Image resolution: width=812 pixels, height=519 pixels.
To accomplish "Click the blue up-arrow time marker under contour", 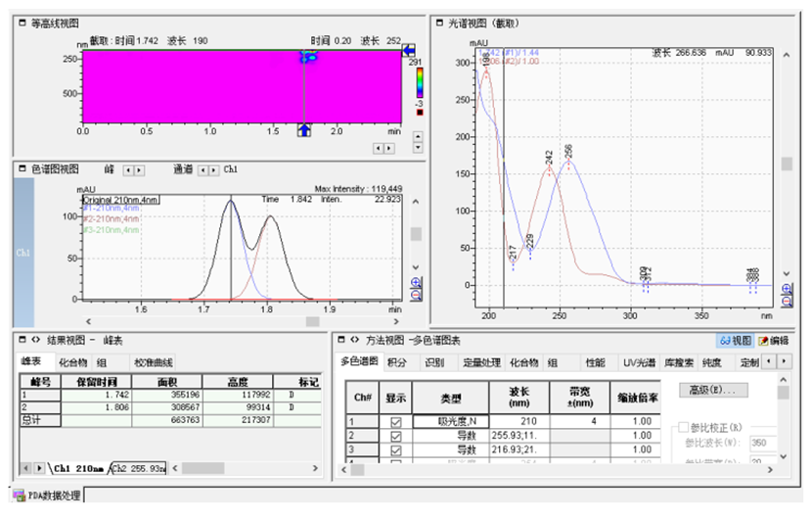I will [304, 130].
